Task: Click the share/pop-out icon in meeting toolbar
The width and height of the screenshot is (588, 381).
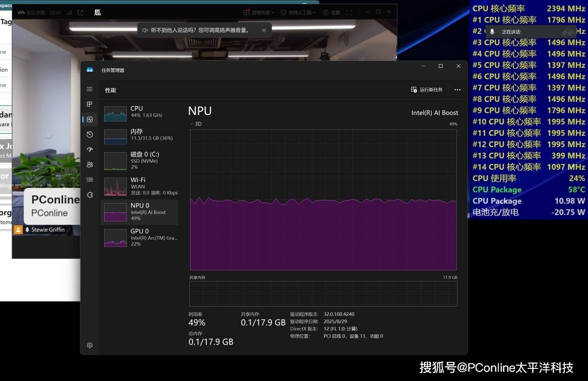Action: click(x=80, y=13)
